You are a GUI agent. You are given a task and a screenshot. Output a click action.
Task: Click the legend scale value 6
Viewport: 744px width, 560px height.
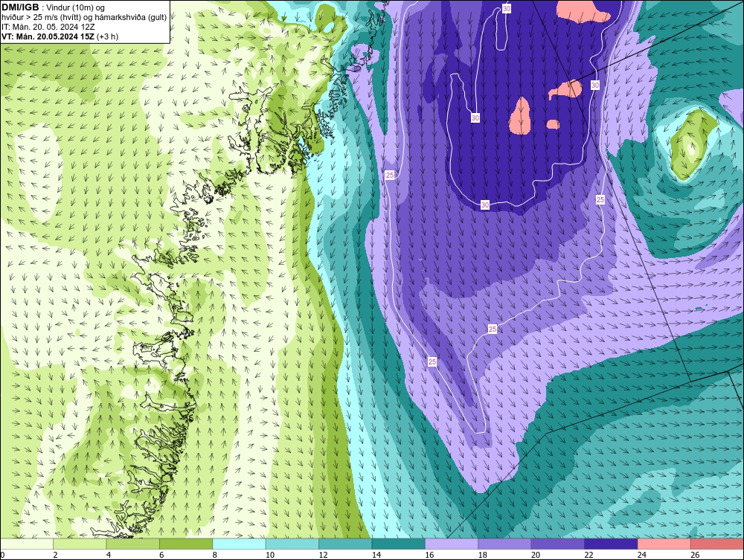click(x=161, y=555)
